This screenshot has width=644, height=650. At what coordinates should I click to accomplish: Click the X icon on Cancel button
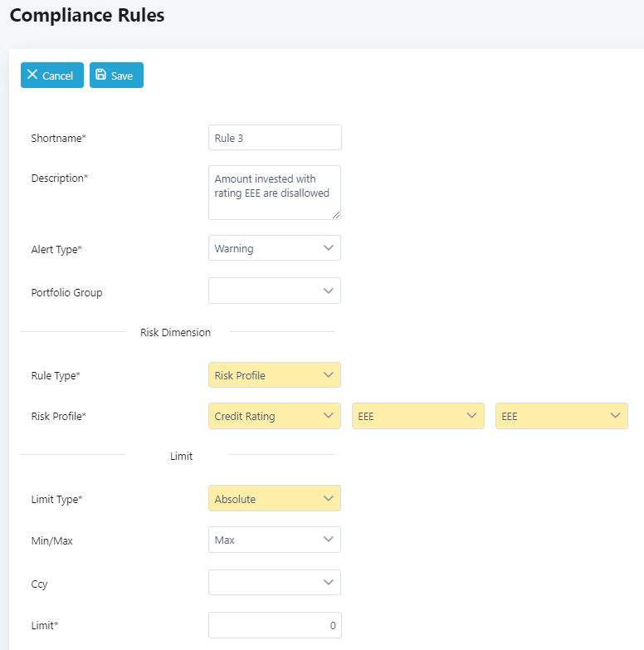click(x=32, y=75)
